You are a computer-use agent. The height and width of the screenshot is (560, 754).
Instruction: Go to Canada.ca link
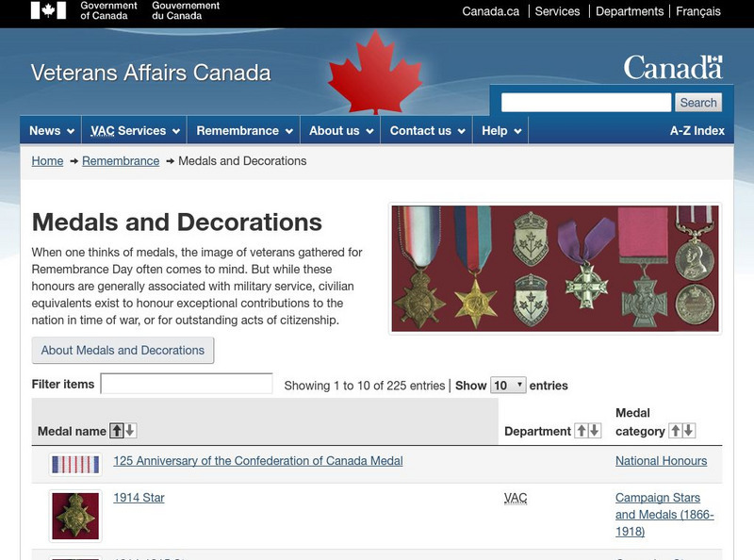490,11
